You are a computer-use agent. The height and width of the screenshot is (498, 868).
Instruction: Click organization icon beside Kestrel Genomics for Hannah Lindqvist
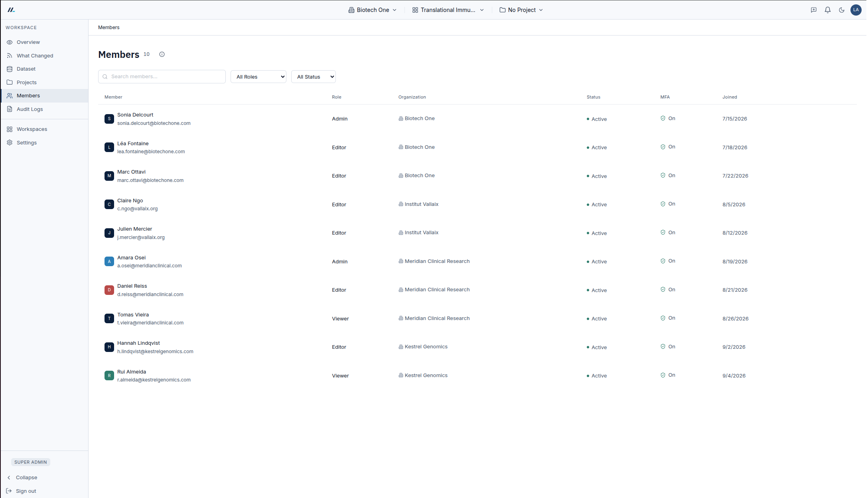point(400,347)
